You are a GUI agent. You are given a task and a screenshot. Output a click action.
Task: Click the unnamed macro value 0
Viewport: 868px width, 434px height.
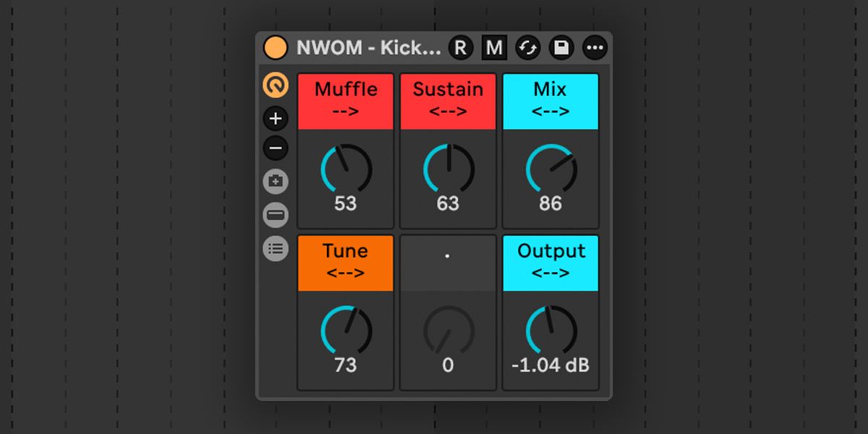click(x=448, y=365)
